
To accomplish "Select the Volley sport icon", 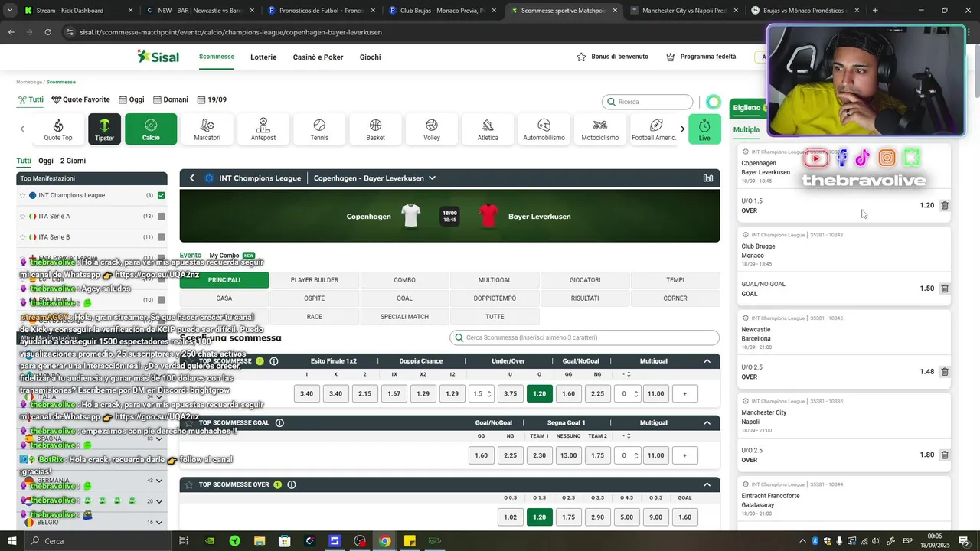I will pos(432,129).
